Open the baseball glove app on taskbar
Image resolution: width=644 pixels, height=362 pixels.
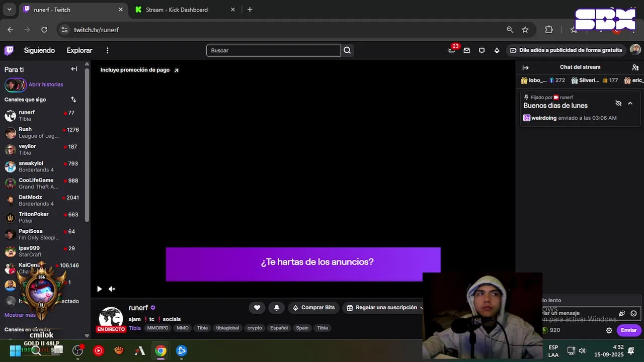119,350
